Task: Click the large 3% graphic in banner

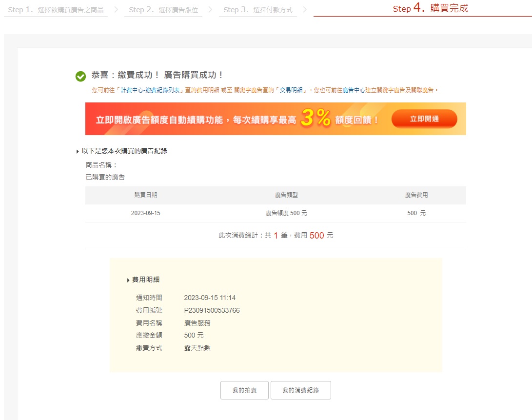Action: (x=315, y=119)
